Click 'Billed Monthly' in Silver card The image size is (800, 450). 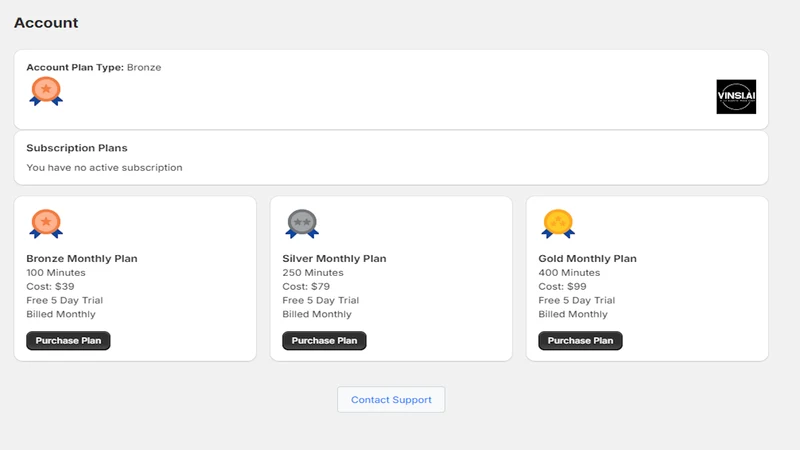pos(317,314)
